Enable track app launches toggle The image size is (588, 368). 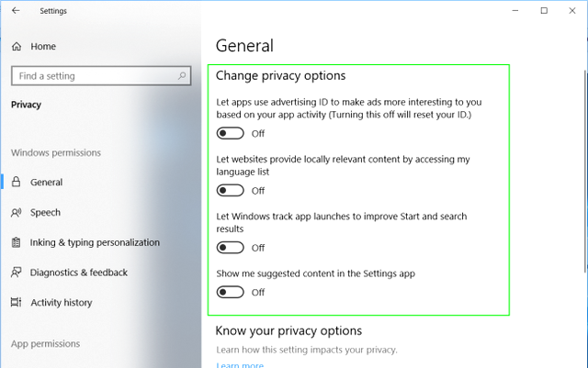pyautogui.click(x=230, y=248)
